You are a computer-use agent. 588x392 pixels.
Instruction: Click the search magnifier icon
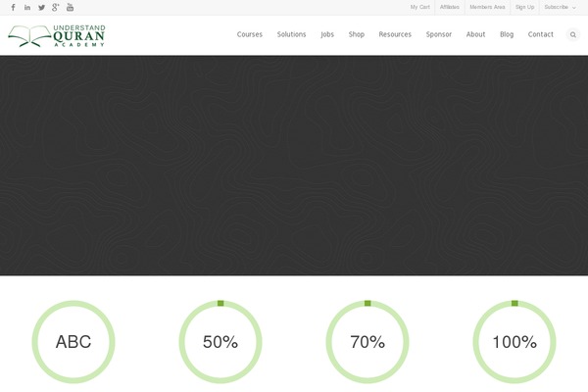pos(573,34)
